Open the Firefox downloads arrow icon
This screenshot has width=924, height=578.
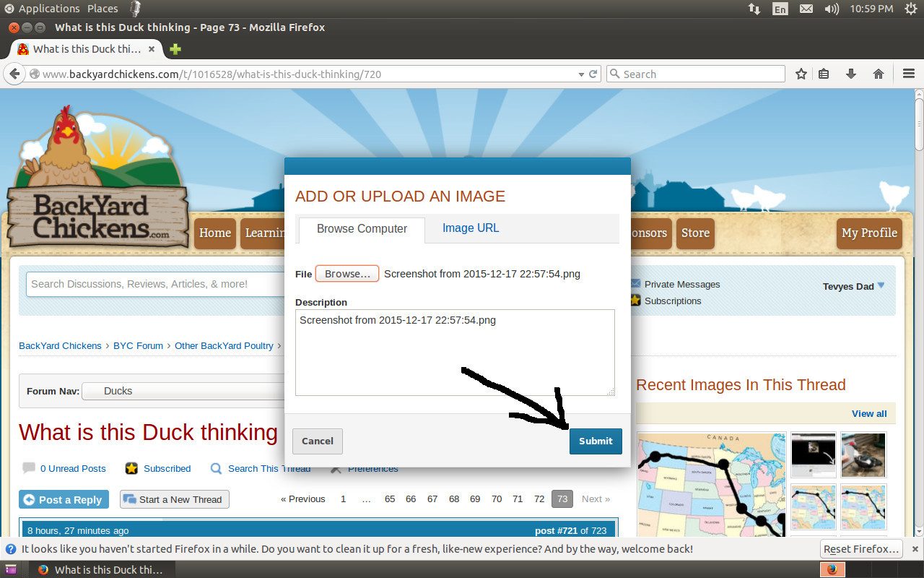pos(851,74)
